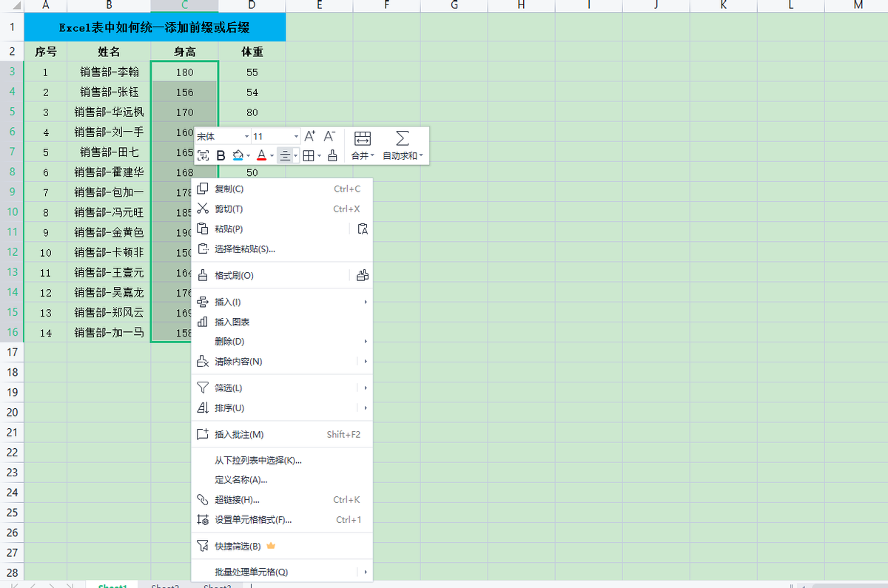Select column header A
The image size is (888, 588).
pyautogui.click(x=46, y=5)
